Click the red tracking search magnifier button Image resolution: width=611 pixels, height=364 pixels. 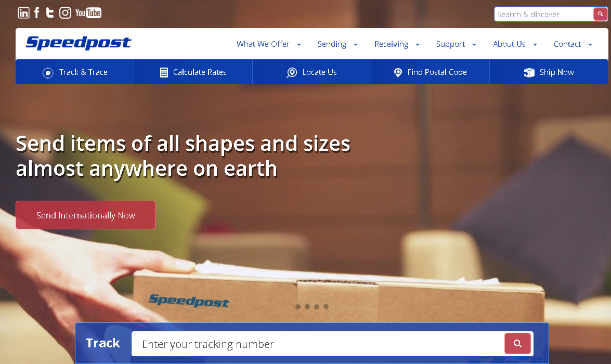(x=517, y=343)
